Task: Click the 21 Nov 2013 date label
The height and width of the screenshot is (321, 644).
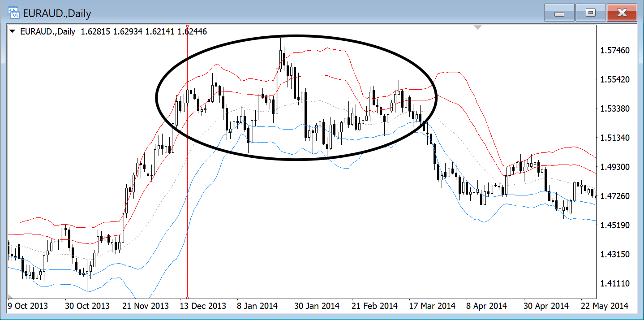Action: click(146, 306)
